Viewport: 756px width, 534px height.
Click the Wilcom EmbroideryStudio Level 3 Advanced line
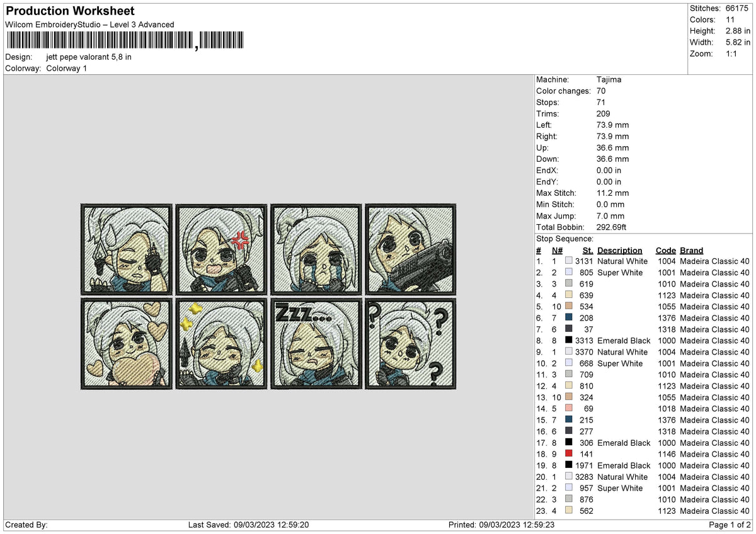pos(89,25)
